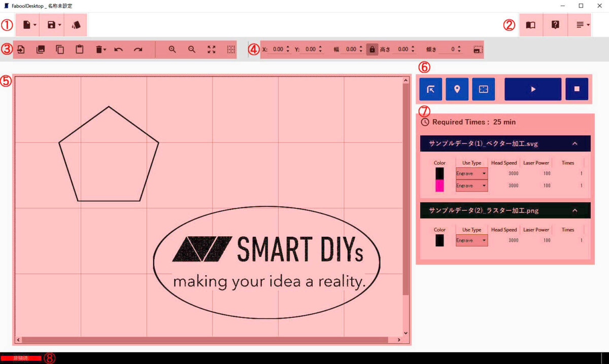Image resolution: width=609 pixels, height=364 pixels.
Task: Click the fit-to-screen expand icon
Action: tap(212, 50)
